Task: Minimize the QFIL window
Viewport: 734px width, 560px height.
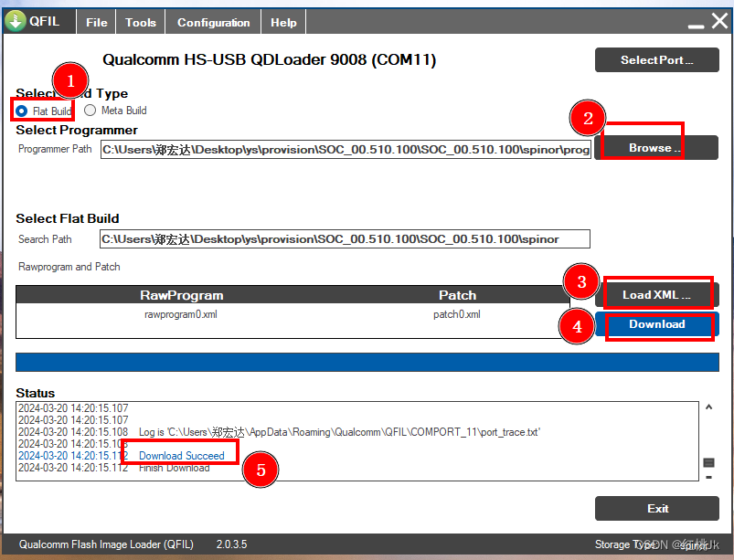Action: click(x=697, y=26)
